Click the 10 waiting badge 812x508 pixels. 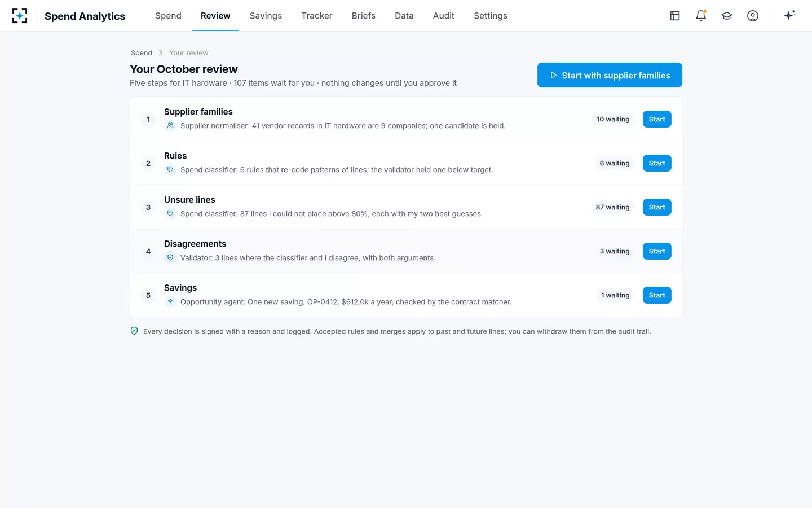[x=613, y=119]
